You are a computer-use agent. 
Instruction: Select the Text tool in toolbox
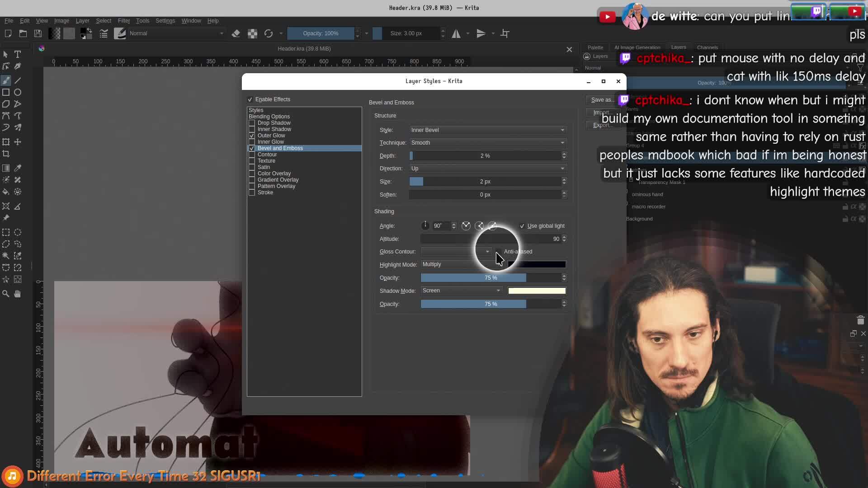[x=18, y=54]
